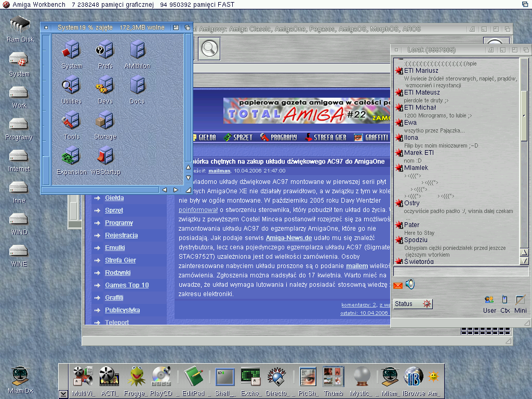The height and width of the screenshot is (399, 532).
Task: Launch the Frogger player from the dock
Action: click(136, 381)
